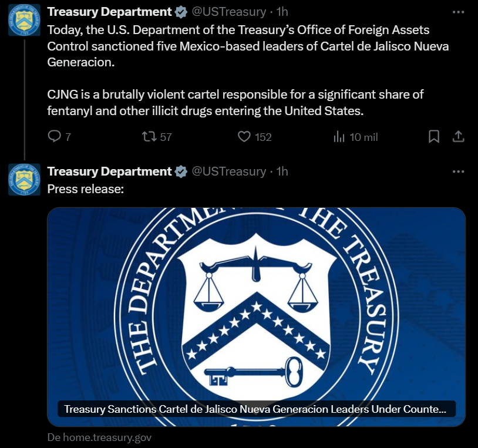Open more options on press release tweet
Viewport: 478px width, 448px height.
pos(459,171)
